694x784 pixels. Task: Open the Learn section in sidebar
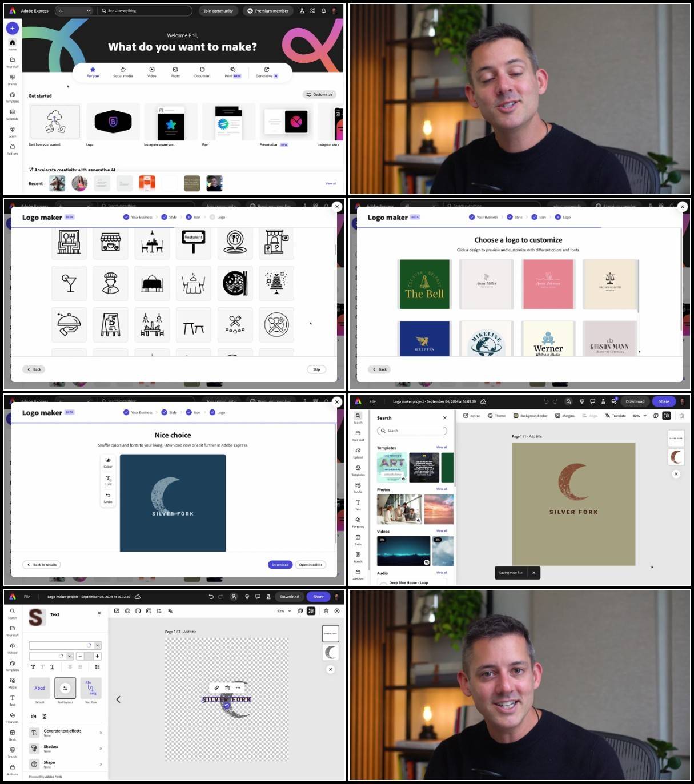12,131
